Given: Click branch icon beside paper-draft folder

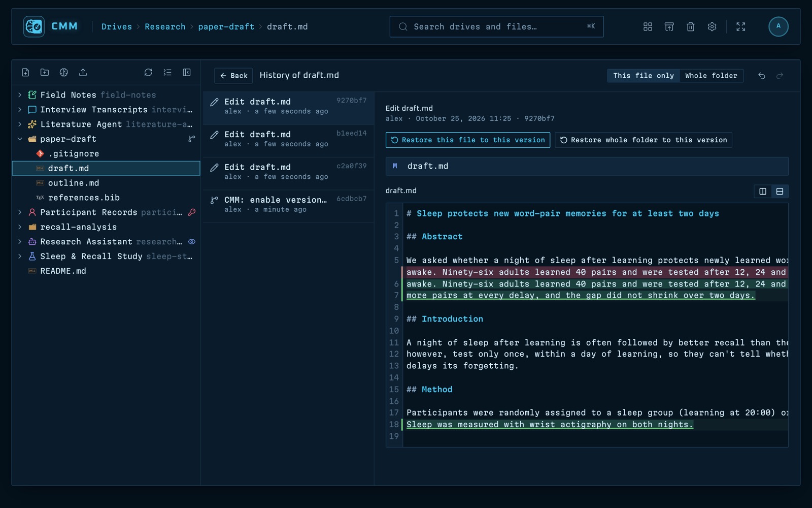Looking at the screenshot, I should [x=192, y=139].
